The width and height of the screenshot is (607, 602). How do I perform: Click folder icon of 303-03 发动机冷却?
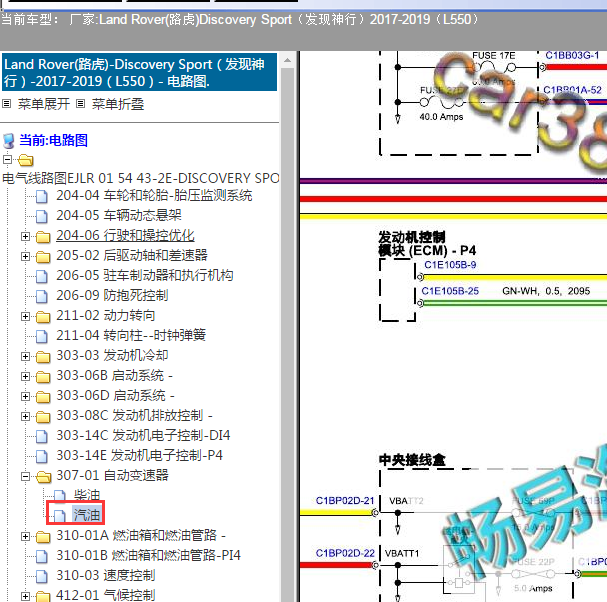(43, 357)
